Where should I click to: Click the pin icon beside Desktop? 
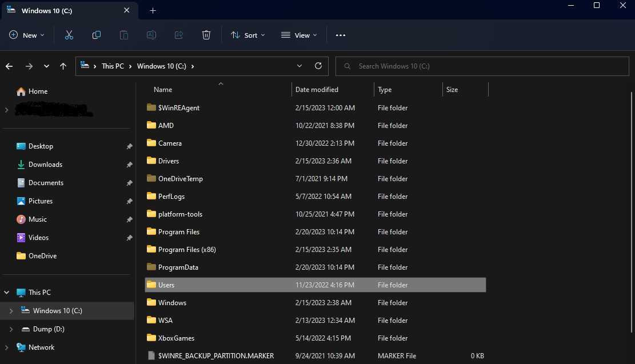(129, 146)
